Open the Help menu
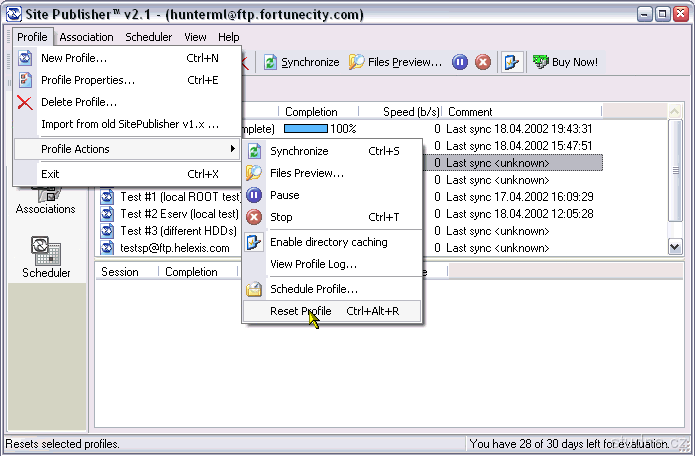The image size is (695, 456). (x=229, y=37)
